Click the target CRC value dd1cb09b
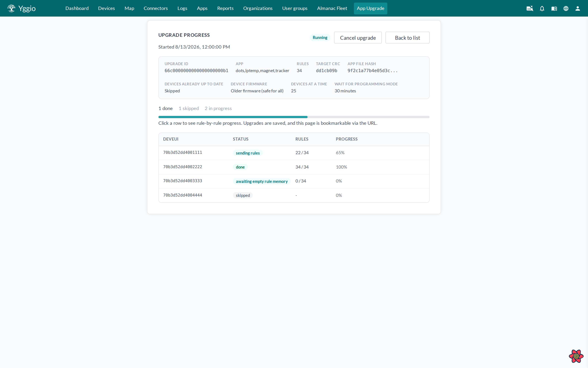 tap(326, 71)
